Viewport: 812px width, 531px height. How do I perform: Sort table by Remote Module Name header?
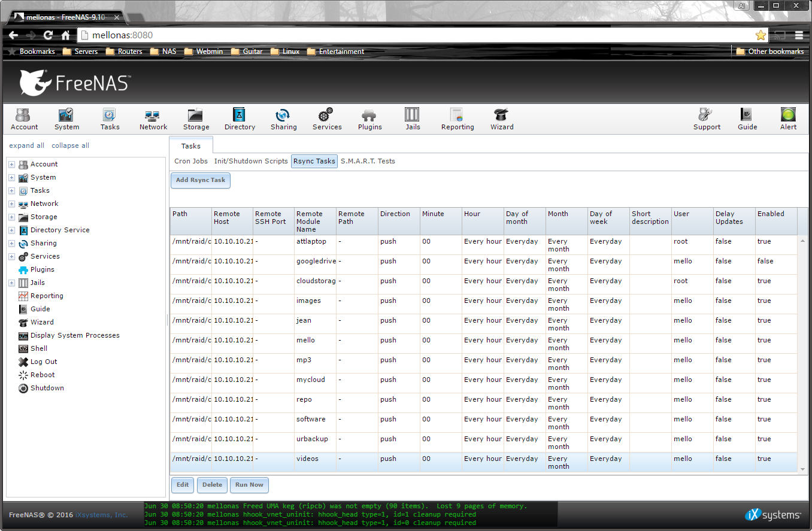(x=315, y=221)
